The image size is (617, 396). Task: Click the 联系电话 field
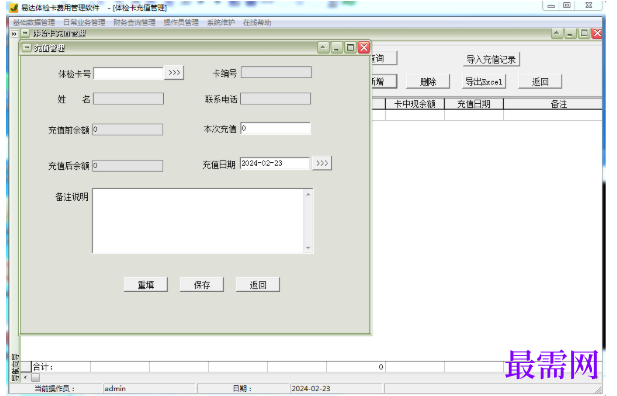click(x=275, y=99)
